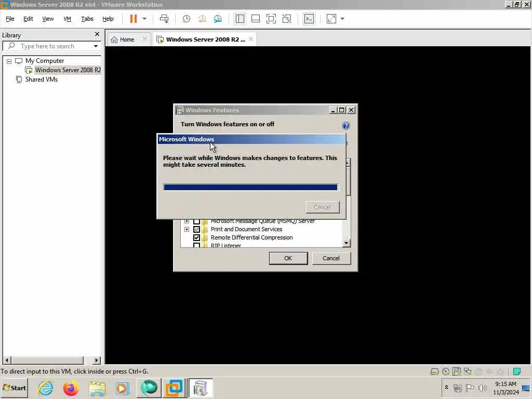Screen dimensions: 532x399
Task: Click the library search field
Action: (x=47, y=46)
